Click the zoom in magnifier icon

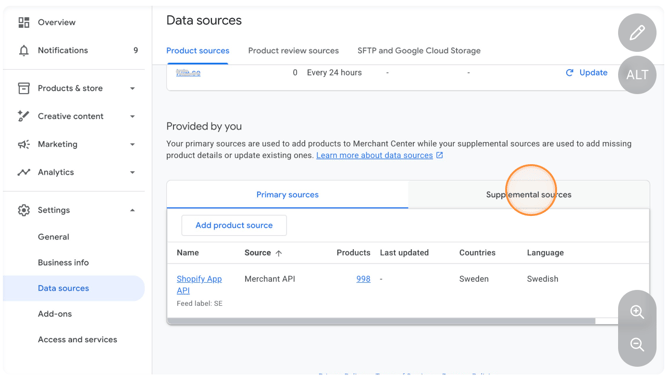[x=637, y=312]
